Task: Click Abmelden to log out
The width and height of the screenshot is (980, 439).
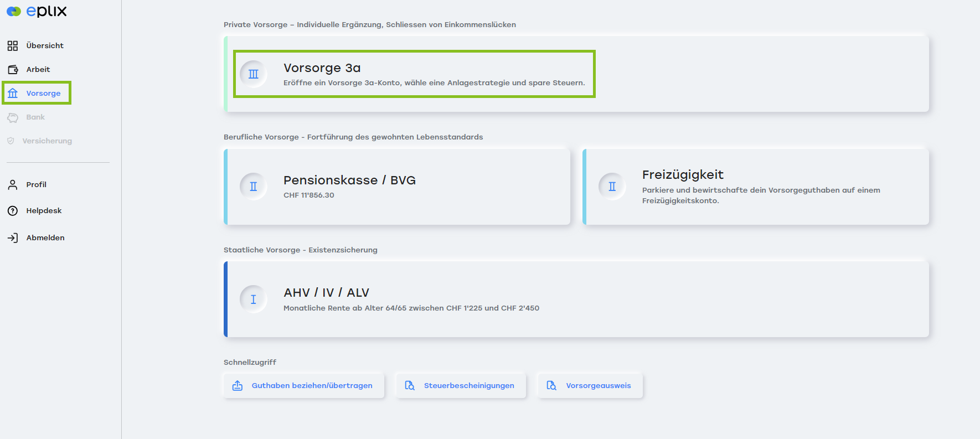Action: coord(45,237)
